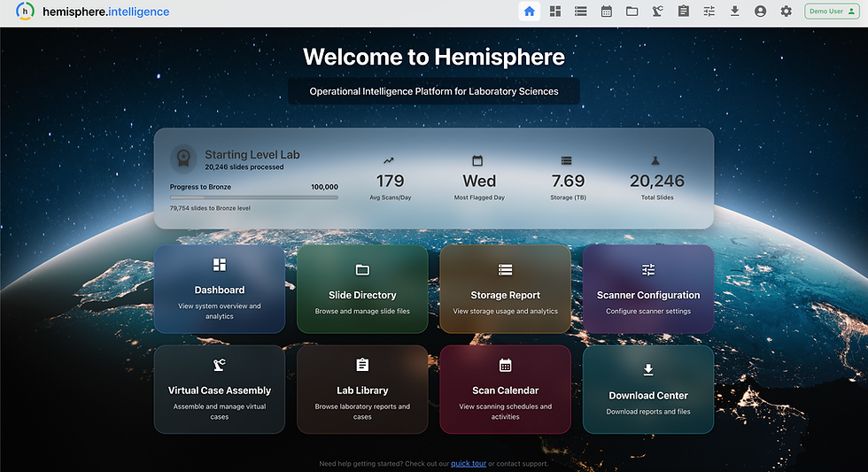Viewport: 868px width, 472px height.
Task: Open the Download Center card
Action: coord(648,390)
